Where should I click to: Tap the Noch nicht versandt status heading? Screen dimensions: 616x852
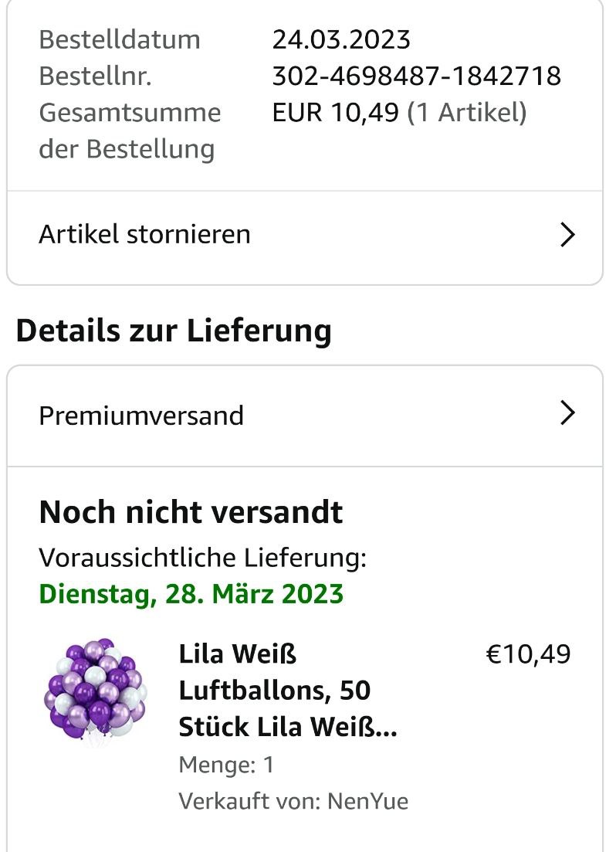coord(191,512)
